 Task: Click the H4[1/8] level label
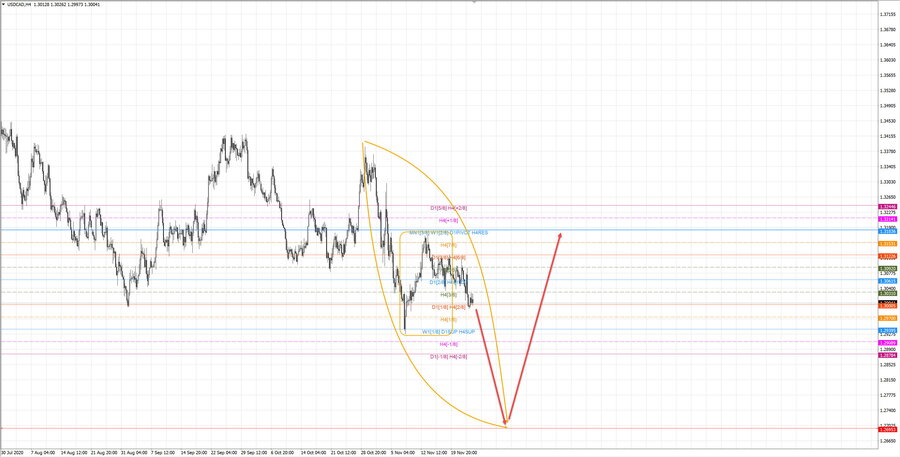(448, 319)
